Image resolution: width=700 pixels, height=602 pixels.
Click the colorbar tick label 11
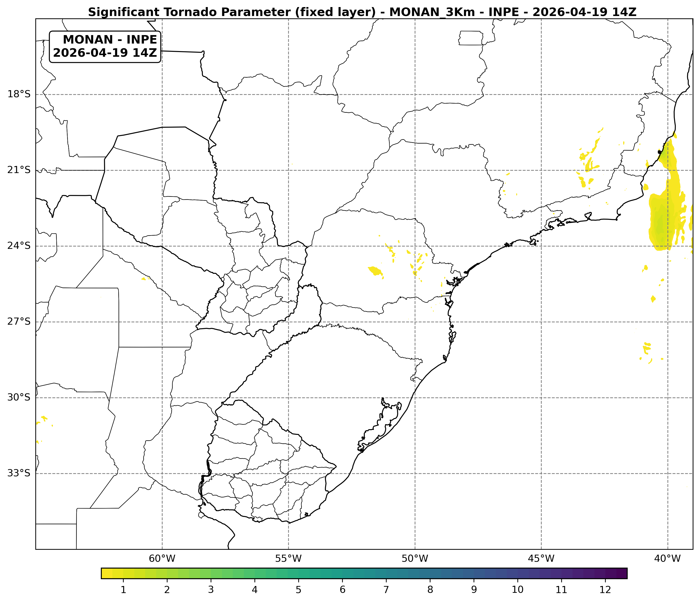click(561, 590)
